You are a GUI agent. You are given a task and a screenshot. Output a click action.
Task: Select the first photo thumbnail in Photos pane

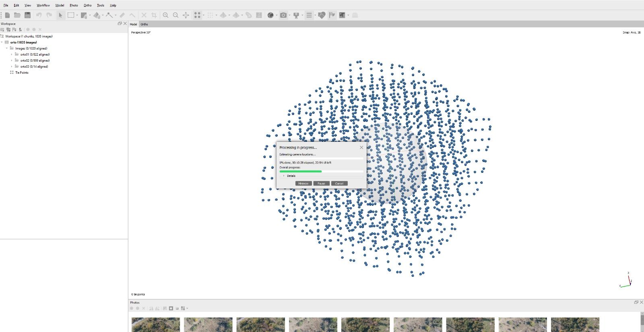tap(156, 325)
